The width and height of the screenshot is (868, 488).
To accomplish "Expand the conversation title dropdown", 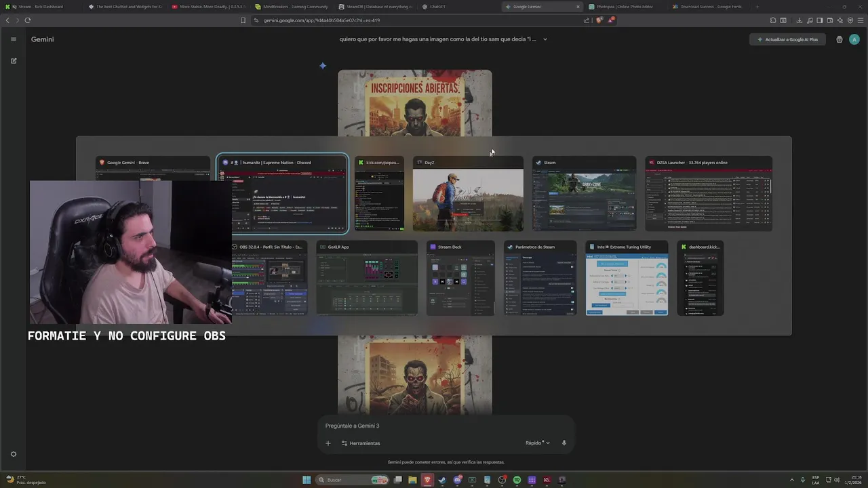I will 545,39.
